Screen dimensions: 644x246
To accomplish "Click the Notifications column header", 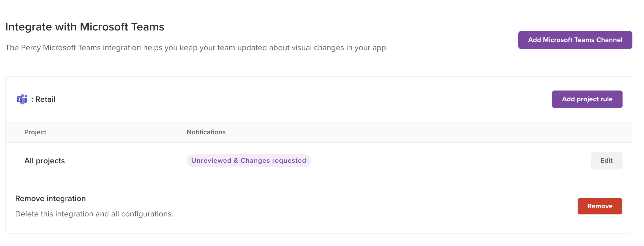I will coord(206,132).
